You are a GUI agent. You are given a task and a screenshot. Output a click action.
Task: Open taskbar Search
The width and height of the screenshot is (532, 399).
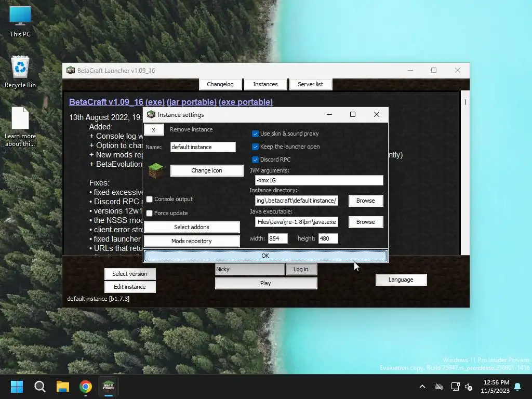(39, 387)
